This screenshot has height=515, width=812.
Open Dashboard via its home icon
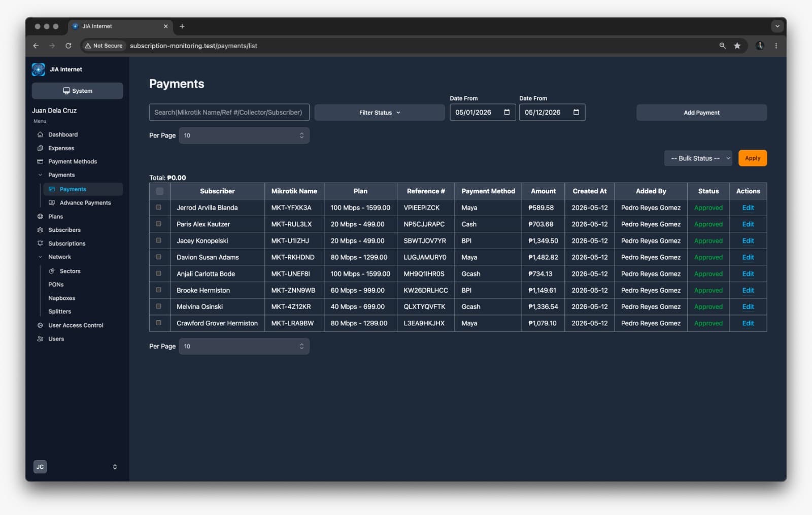click(40, 134)
